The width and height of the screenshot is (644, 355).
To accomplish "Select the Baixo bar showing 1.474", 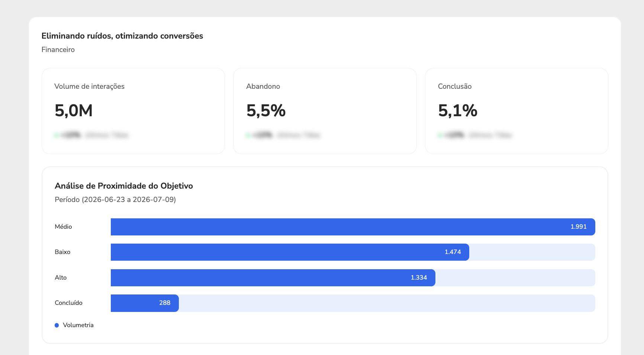I will [290, 252].
